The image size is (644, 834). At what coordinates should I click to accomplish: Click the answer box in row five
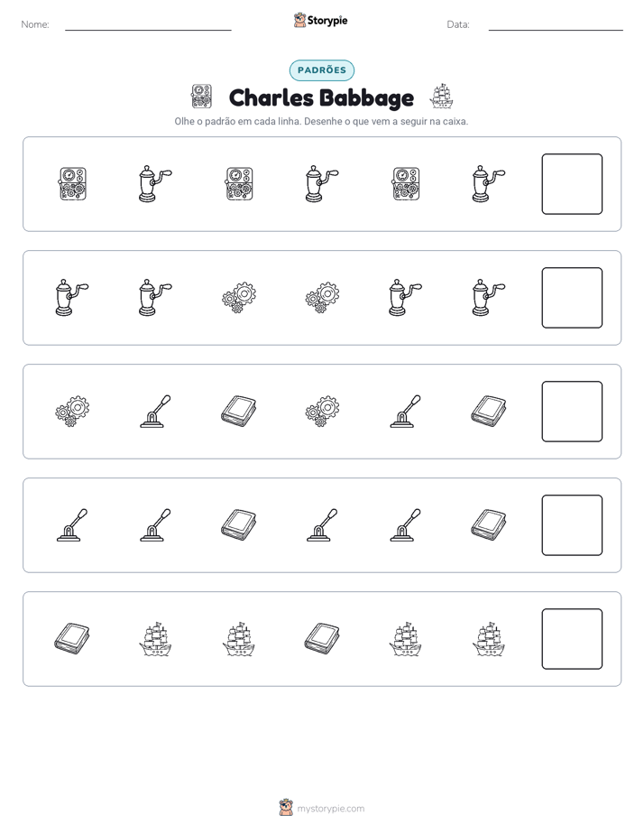point(572,639)
